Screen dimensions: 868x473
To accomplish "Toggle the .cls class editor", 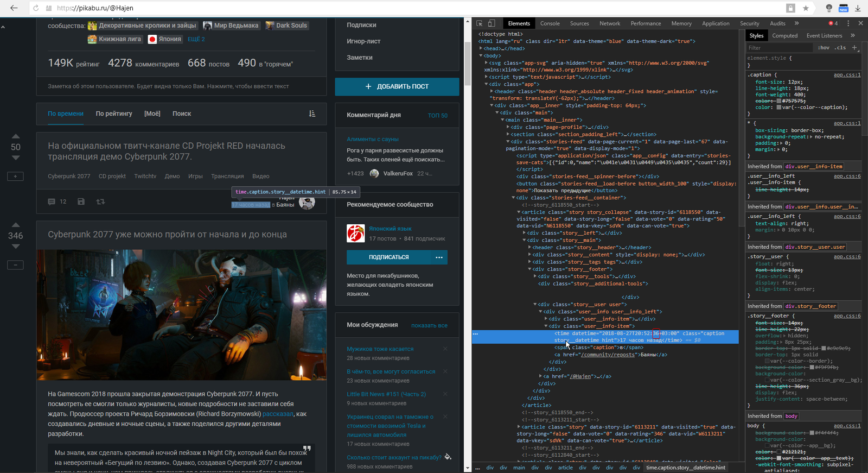I will click(x=840, y=48).
